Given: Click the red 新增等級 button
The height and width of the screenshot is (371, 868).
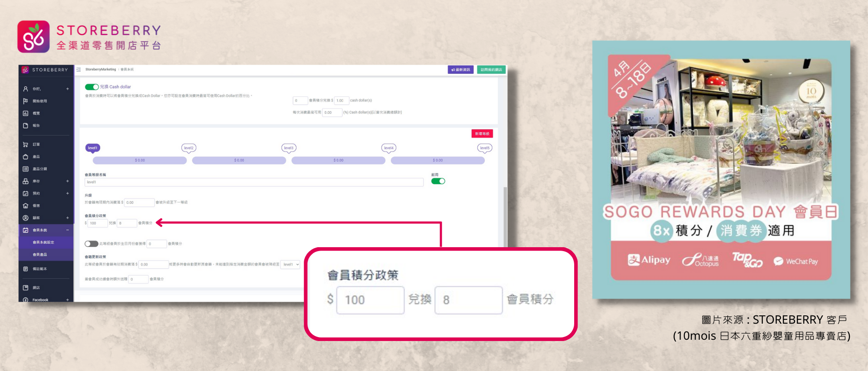Looking at the screenshot, I should [x=482, y=134].
